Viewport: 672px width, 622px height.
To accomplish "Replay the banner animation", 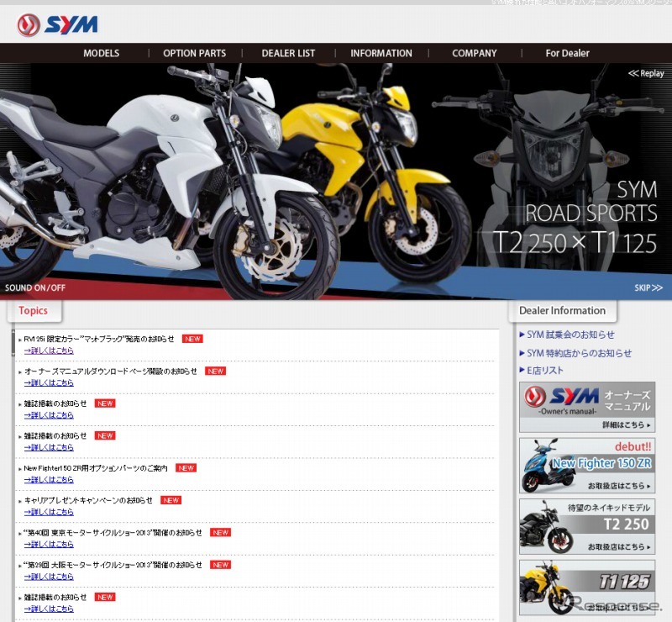I will point(646,73).
